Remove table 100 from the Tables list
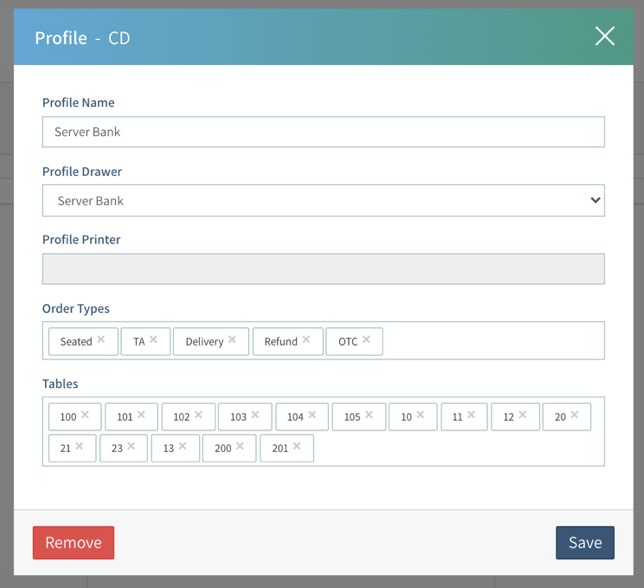 pyautogui.click(x=85, y=415)
